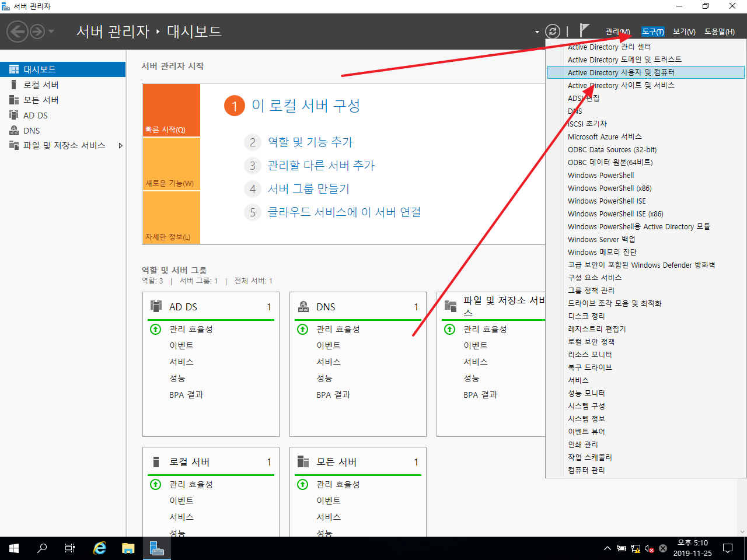
Task: Click the forward navigation arrow icon
Action: [x=37, y=32]
